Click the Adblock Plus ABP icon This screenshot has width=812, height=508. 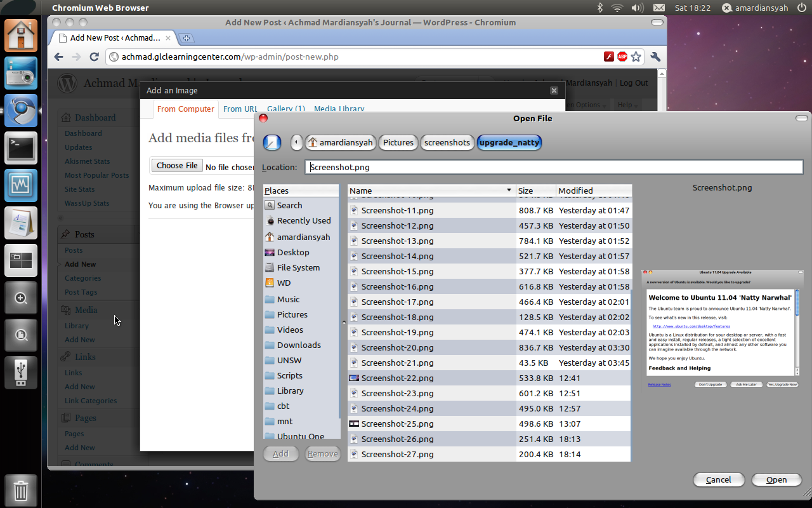coord(622,57)
